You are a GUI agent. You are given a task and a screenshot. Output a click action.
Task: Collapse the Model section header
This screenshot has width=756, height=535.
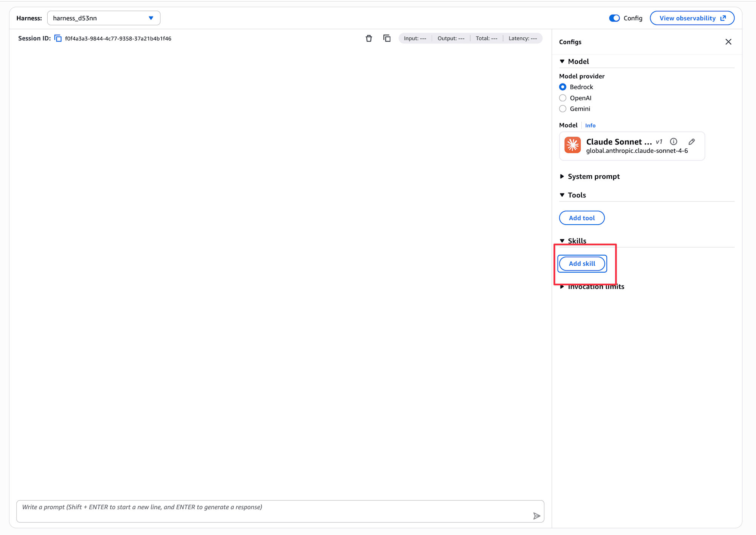(x=578, y=62)
